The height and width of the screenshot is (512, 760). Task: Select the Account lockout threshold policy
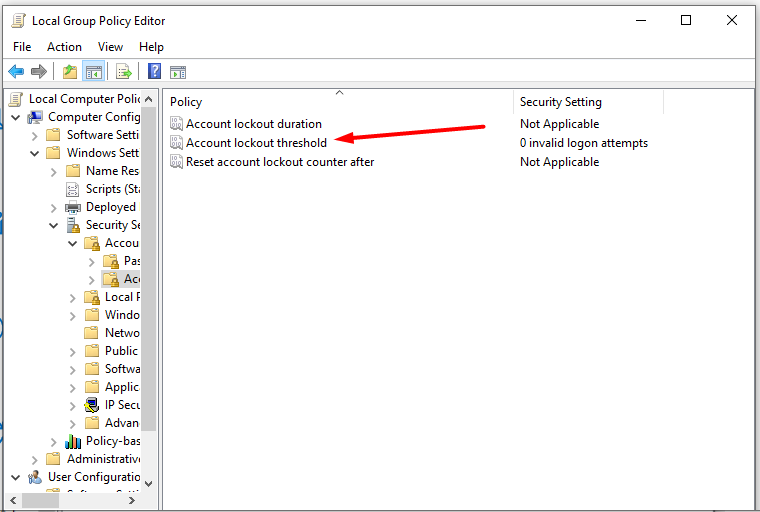click(x=256, y=143)
